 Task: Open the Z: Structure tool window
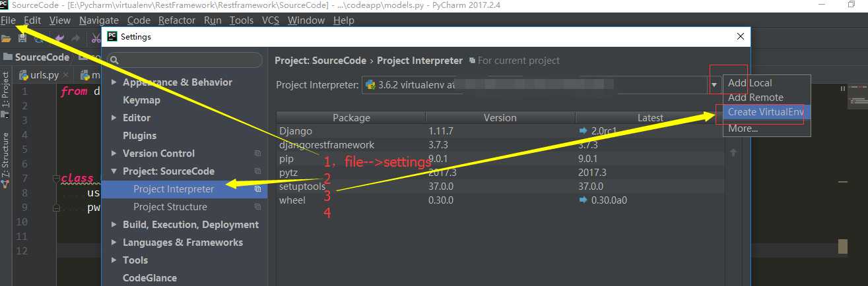tap(5, 160)
